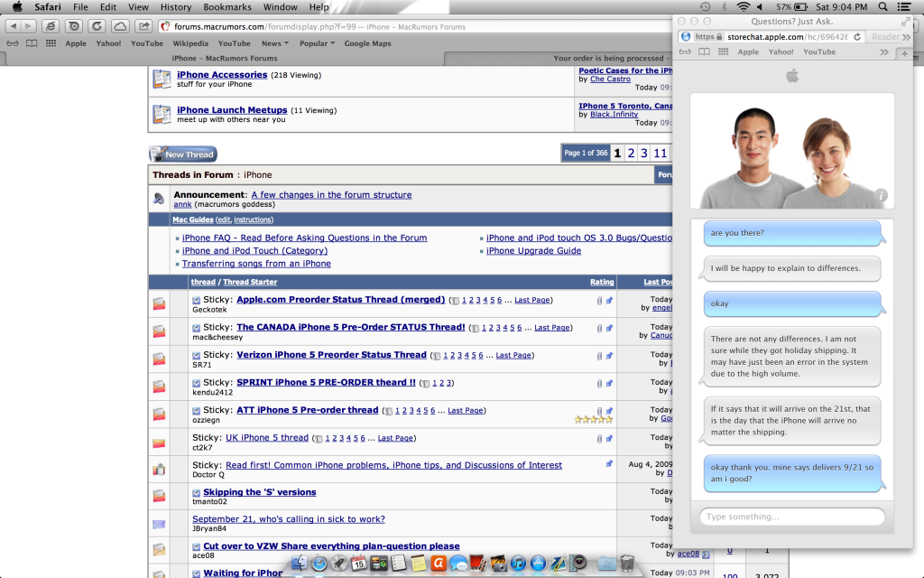Image resolution: width=924 pixels, height=578 pixels.
Task: Enter full screen in the chat window
Action: pyautogui.click(x=905, y=22)
